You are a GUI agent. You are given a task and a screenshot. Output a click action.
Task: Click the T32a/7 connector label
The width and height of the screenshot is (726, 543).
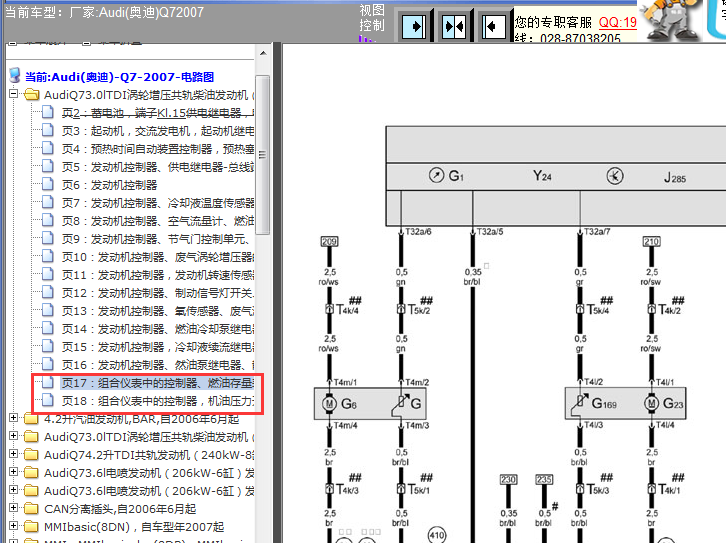point(597,231)
